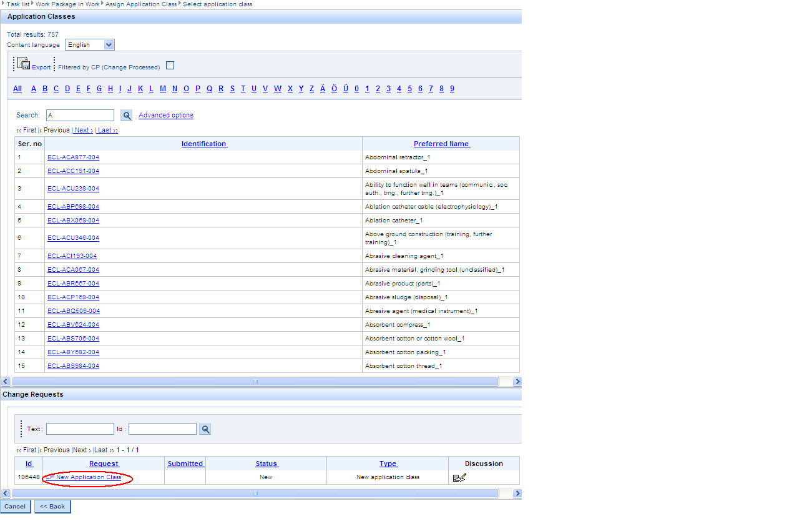Enable Filtered by CP checkbox
The height and width of the screenshot is (521, 812).
[170, 66]
